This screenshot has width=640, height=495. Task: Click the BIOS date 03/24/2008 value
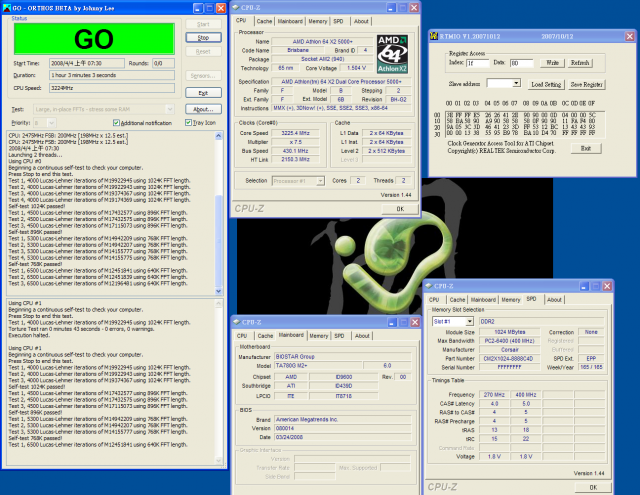[x=342, y=437]
